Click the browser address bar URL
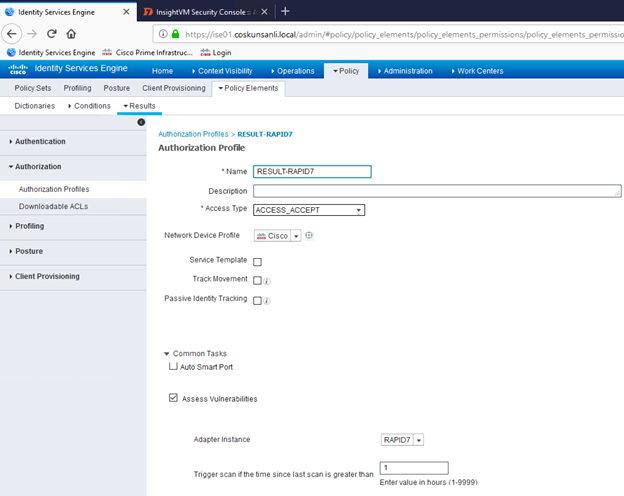624x496 pixels. pyautogui.click(x=404, y=34)
